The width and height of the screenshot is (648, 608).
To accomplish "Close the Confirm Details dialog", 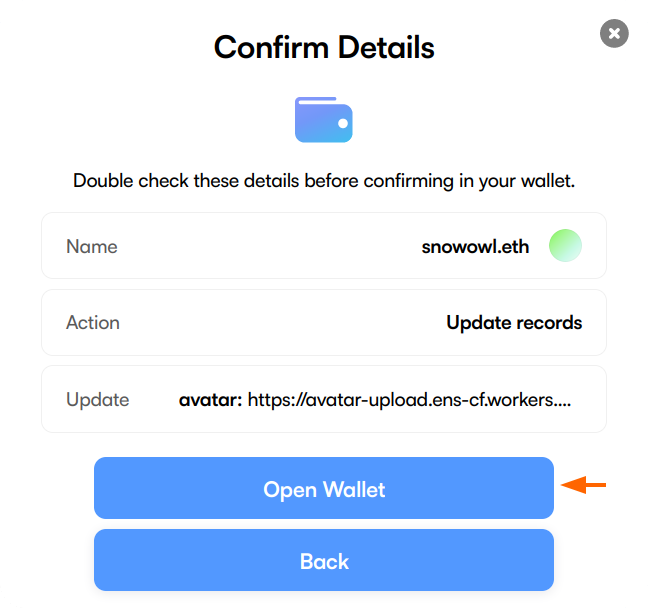I will [614, 34].
